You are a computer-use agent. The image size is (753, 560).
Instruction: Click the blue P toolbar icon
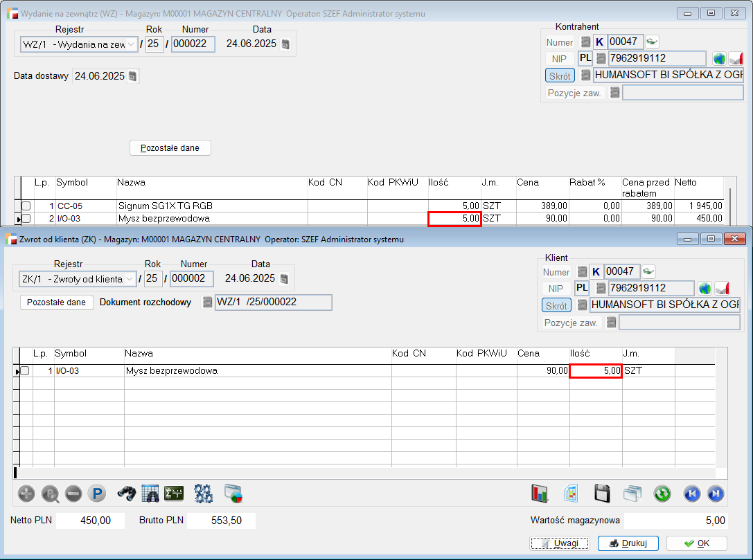[97, 494]
